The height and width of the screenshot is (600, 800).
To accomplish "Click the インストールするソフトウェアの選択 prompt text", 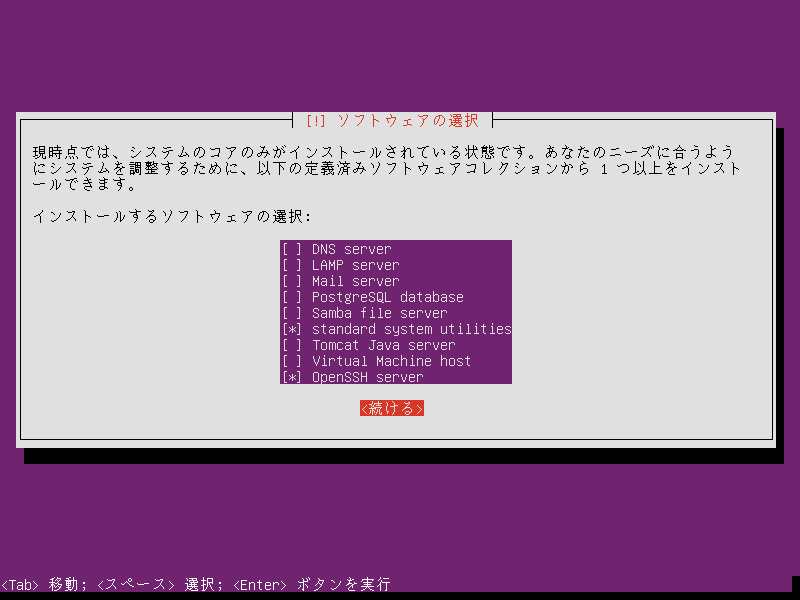I will [172, 216].
